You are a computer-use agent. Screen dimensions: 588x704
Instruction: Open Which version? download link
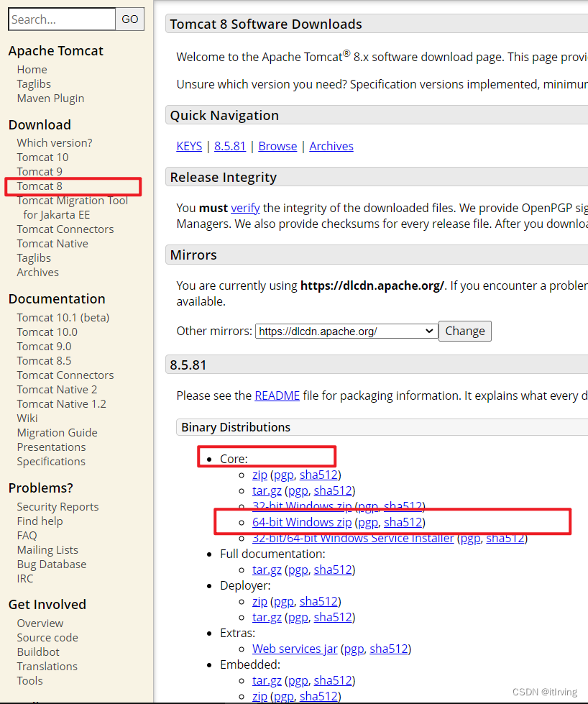point(55,143)
